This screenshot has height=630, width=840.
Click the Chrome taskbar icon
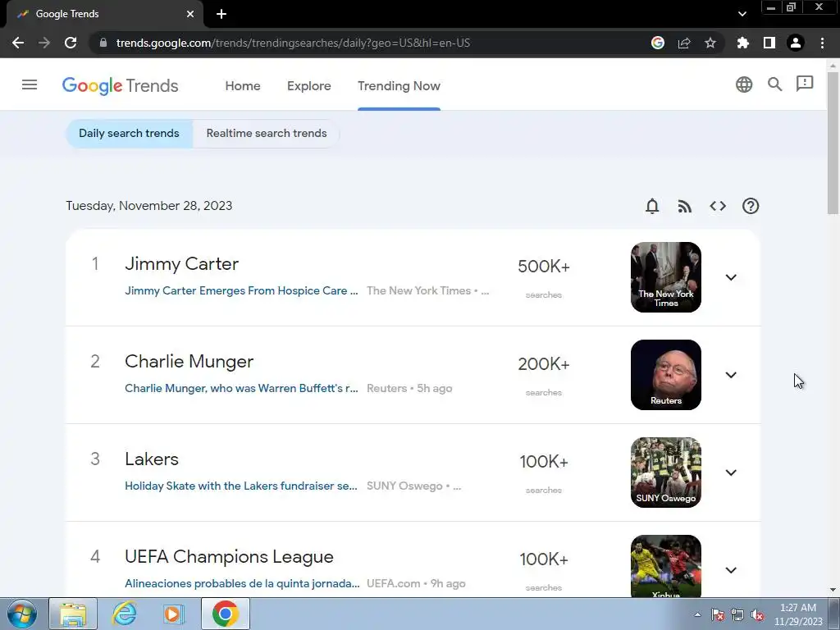[226, 614]
